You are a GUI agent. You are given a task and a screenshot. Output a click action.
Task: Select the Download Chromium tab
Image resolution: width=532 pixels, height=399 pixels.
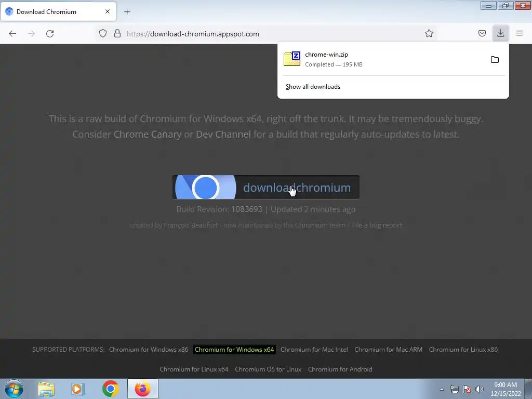click(x=58, y=11)
